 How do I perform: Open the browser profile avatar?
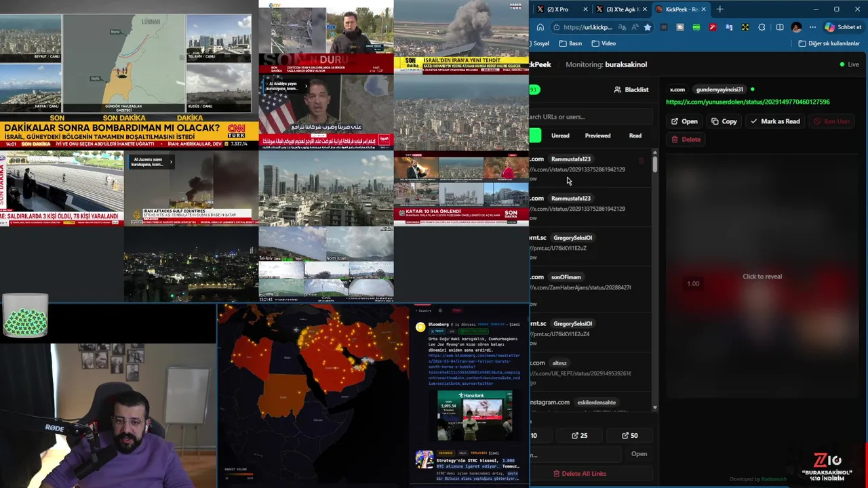(796, 27)
